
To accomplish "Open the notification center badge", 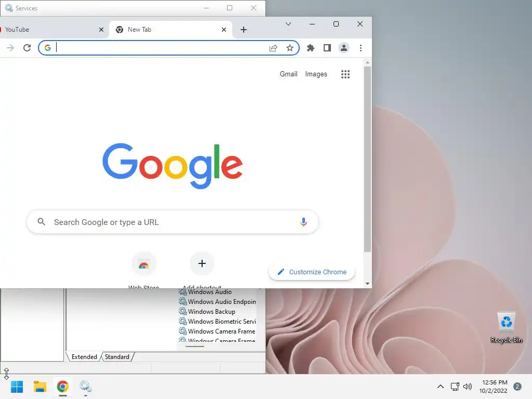I will [x=517, y=387].
